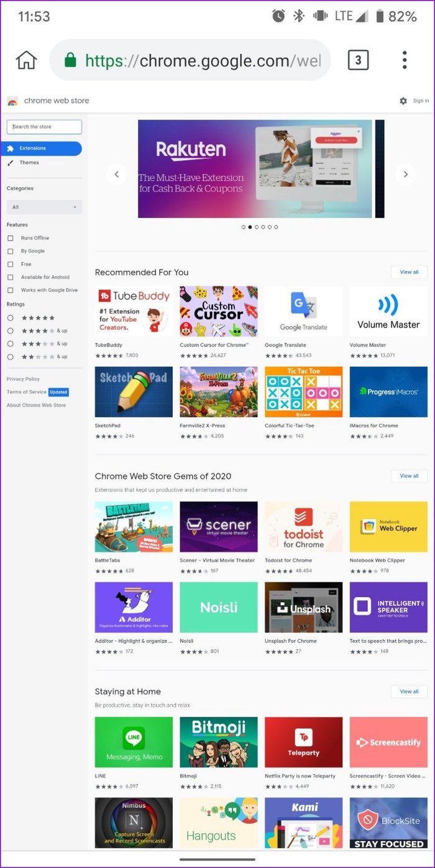
Task: Tap the browser home icon
Action: [26, 60]
